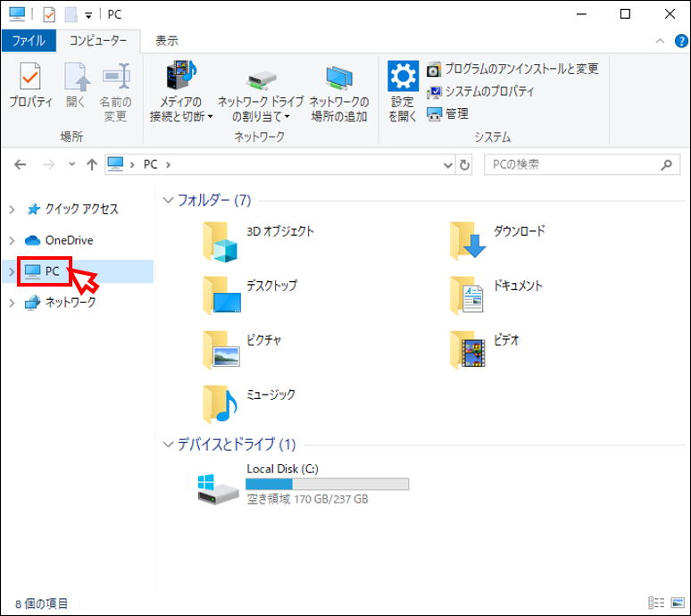Open the Quick Access Toolbar customize arrow
Screen dimensions: 691x616
tap(88, 15)
